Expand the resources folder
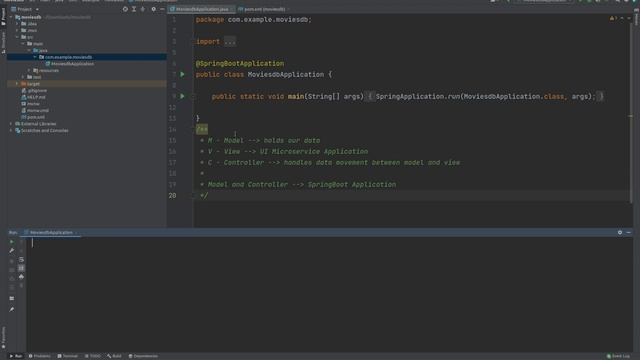 tap(29, 70)
